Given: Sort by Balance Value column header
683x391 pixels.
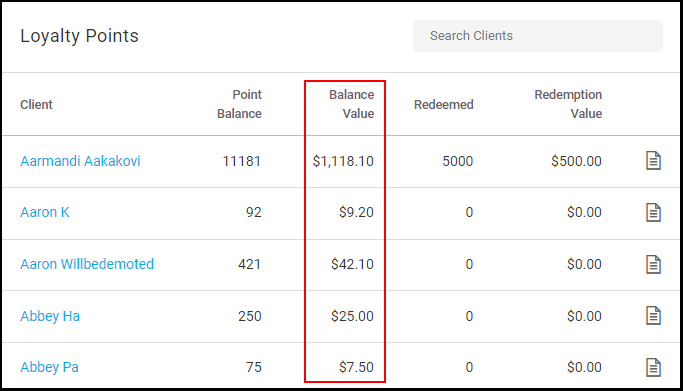Looking at the screenshot, I should 352,104.
